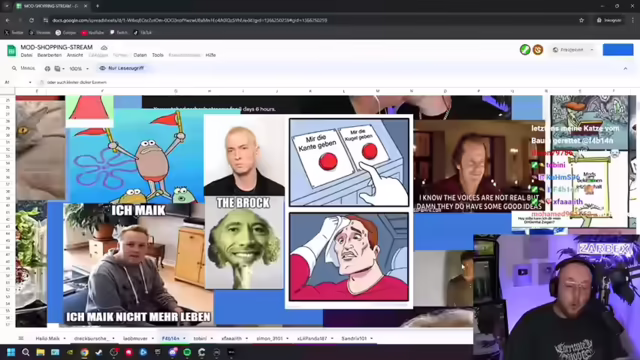Open the Twitch bookmark
640x360 pixels.
click(119, 33)
